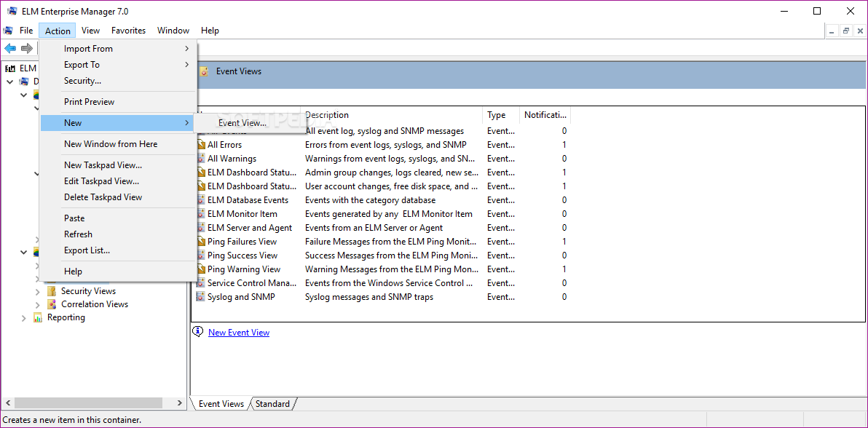Select Security Views in the tree
This screenshot has height=428, width=868.
(88, 290)
